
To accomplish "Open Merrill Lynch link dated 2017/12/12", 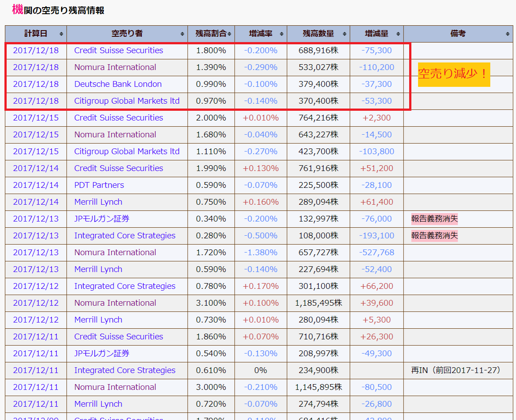I will point(98,320).
